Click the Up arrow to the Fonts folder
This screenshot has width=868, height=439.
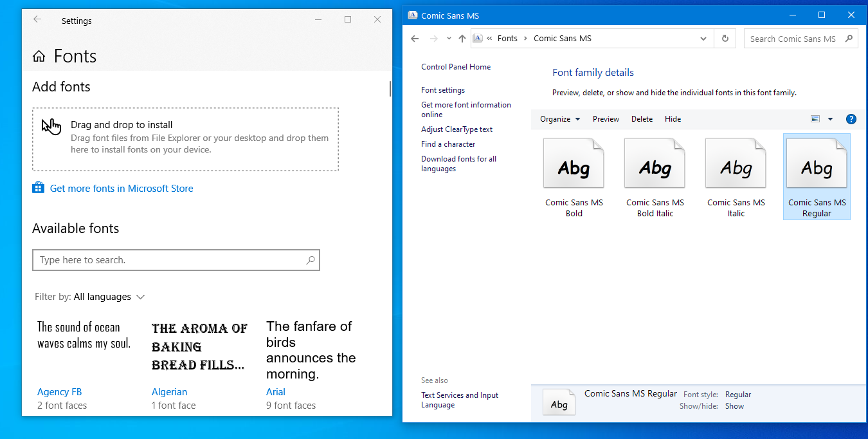pos(462,39)
